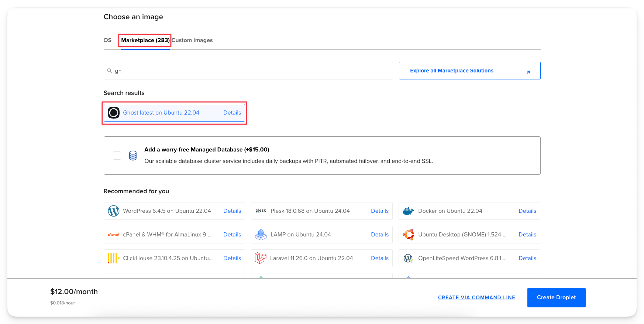Click the $12.00/month price text
The height and width of the screenshot is (324, 644).
point(74,291)
